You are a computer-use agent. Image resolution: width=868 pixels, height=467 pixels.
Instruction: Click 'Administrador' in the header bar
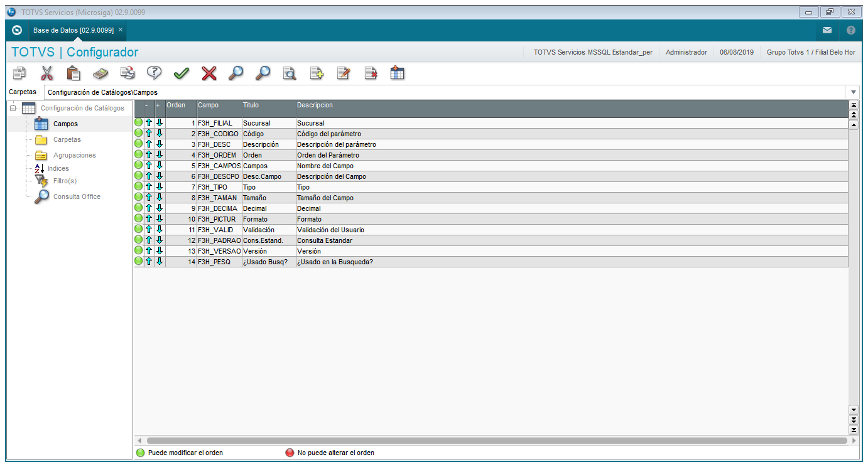[686, 52]
